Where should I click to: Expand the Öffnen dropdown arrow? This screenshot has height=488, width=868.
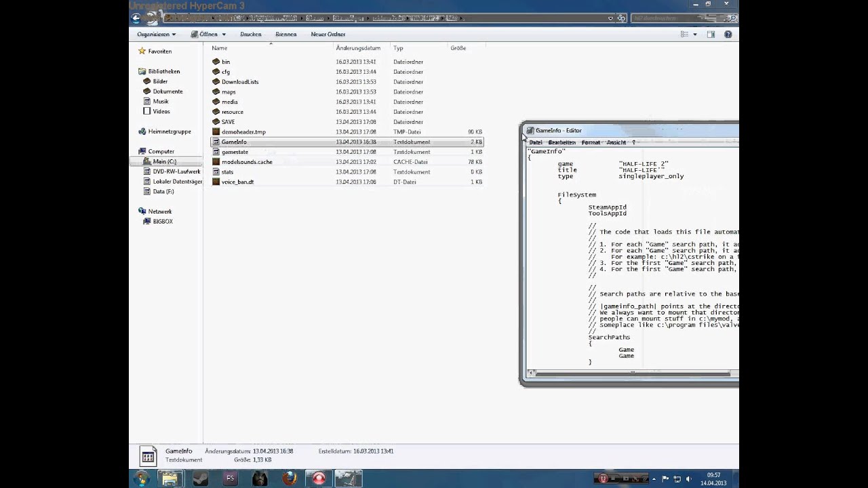coord(224,35)
